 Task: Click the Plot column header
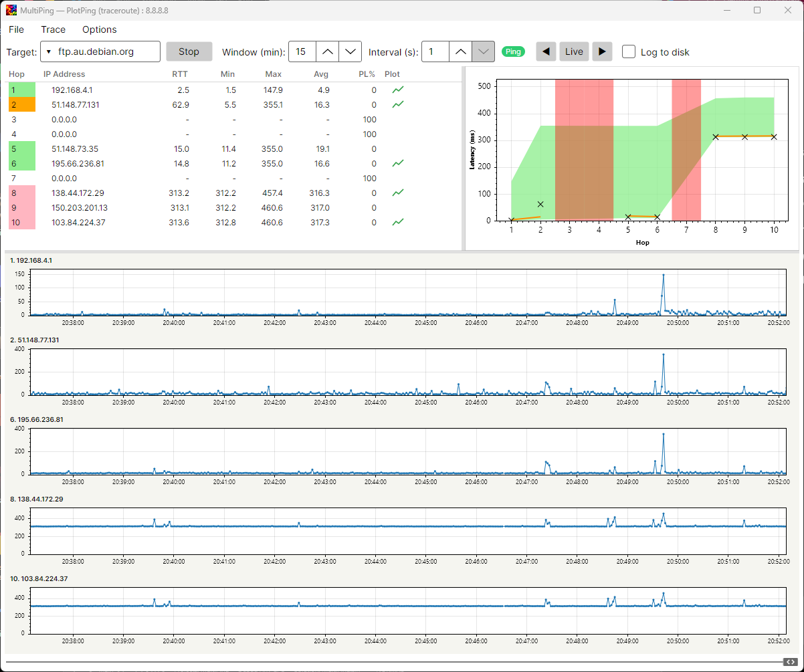(x=393, y=74)
